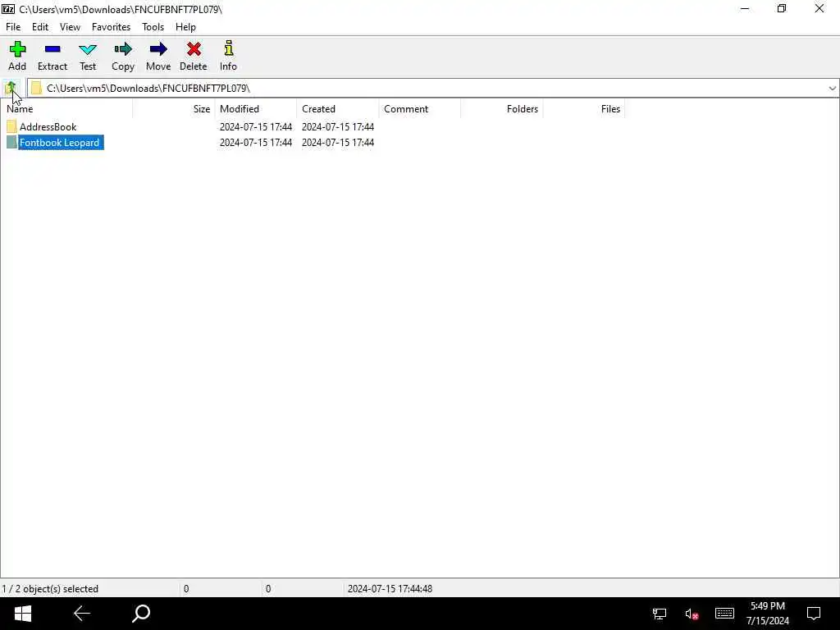The width and height of the screenshot is (840, 630).
Task: Select the Fontbook Leopard folder name
Action: coord(59,143)
